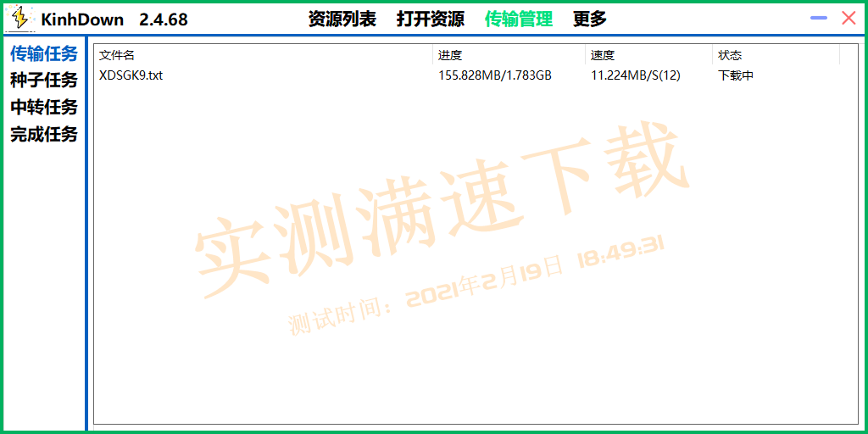
Task: Go to 中转任务 in the sidebar
Action: click(x=44, y=108)
